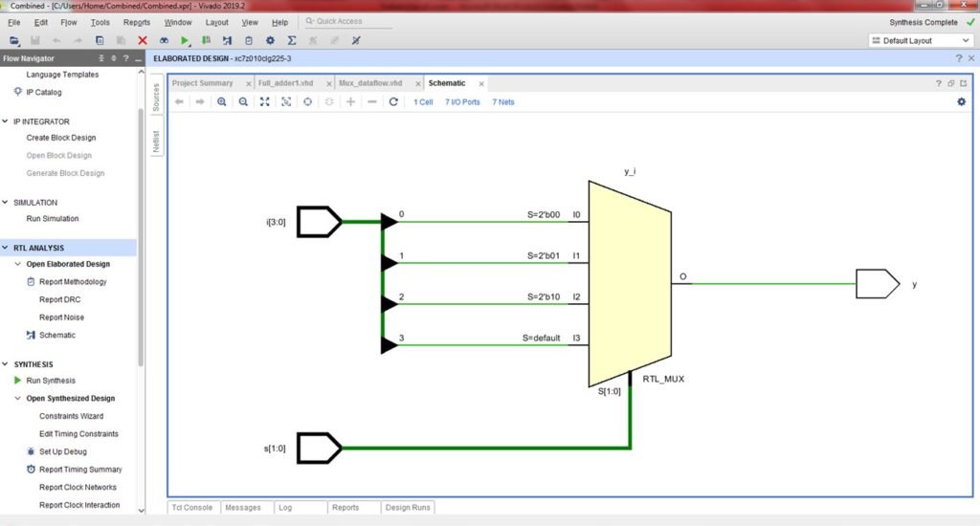Switch to the Full_adder1.vhd tab
Image resolution: width=980 pixels, height=526 pixels.
pyautogui.click(x=285, y=83)
